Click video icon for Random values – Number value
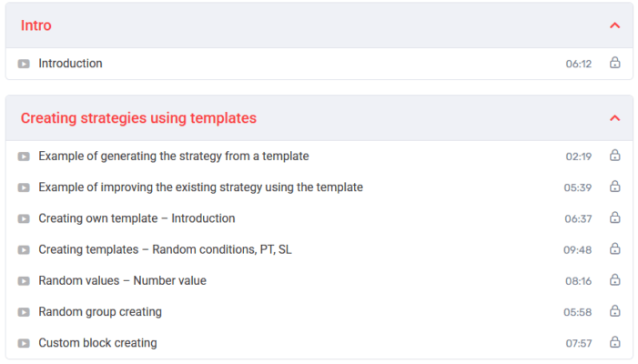 (24, 280)
